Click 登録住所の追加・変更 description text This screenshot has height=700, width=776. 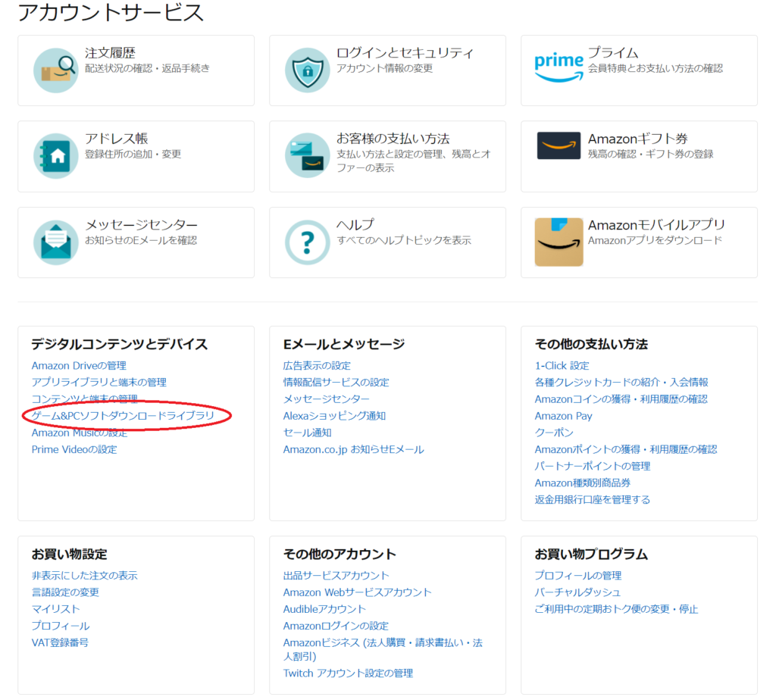pyautogui.click(x=133, y=154)
